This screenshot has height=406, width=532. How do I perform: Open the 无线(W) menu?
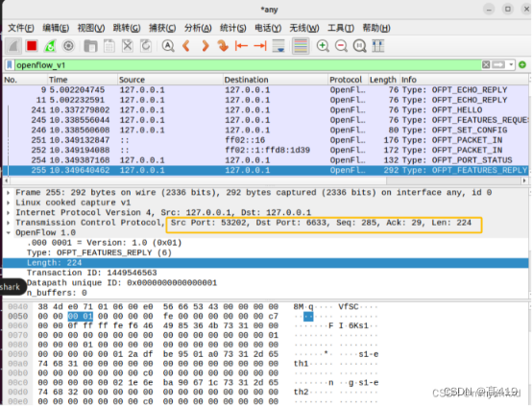(x=304, y=28)
